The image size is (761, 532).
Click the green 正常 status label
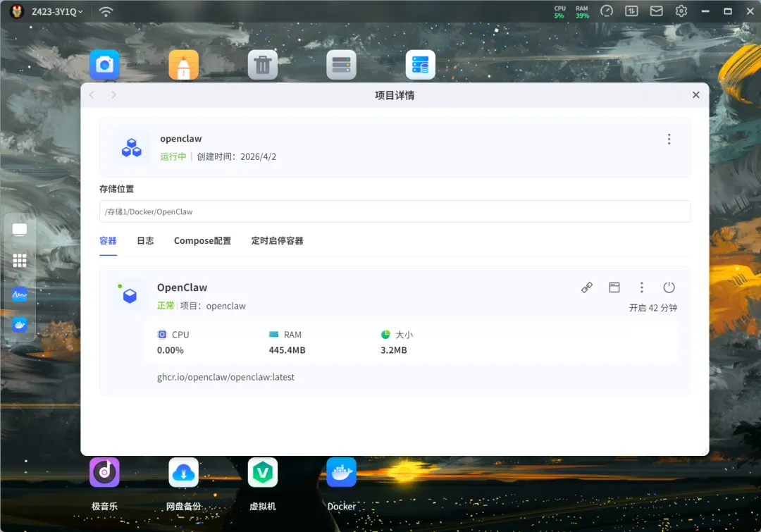point(166,305)
